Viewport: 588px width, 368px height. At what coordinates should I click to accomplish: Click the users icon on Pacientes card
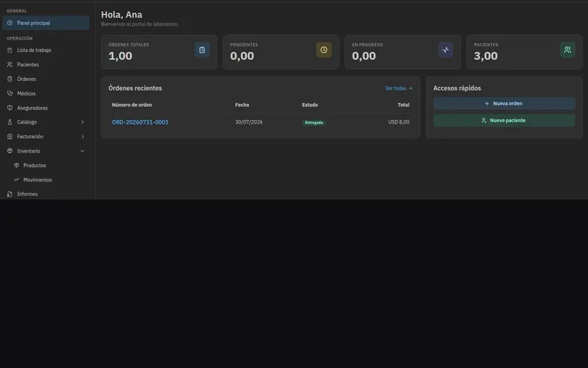point(567,50)
